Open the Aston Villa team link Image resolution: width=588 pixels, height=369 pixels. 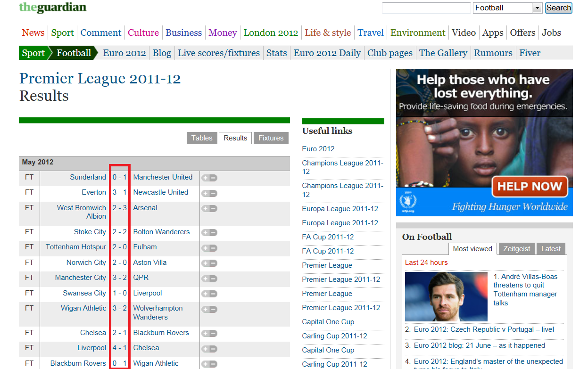150,262
